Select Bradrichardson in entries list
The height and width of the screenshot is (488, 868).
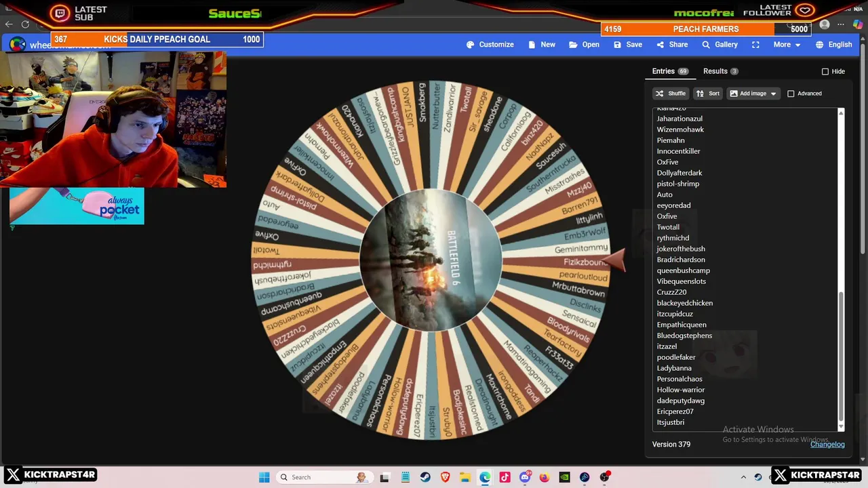click(x=681, y=260)
